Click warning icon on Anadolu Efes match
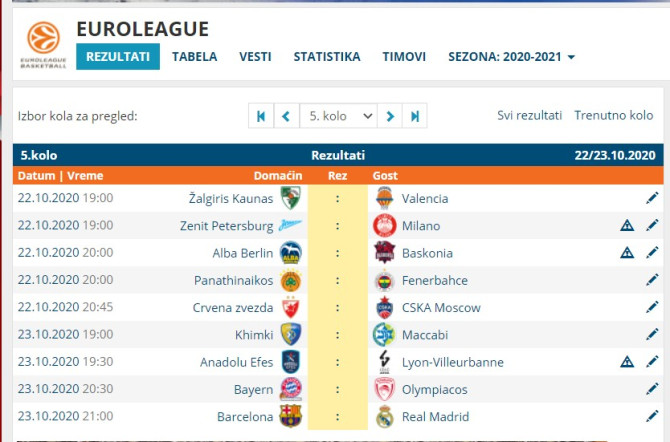Viewport: 670px width, 442px height. tap(627, 362)
